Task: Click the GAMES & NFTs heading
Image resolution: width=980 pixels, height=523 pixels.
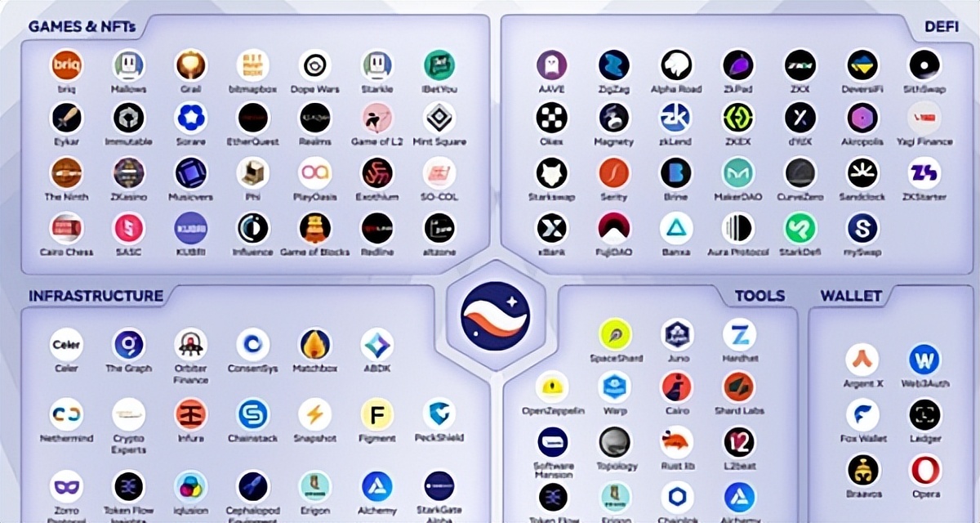Action: point(82,26)
